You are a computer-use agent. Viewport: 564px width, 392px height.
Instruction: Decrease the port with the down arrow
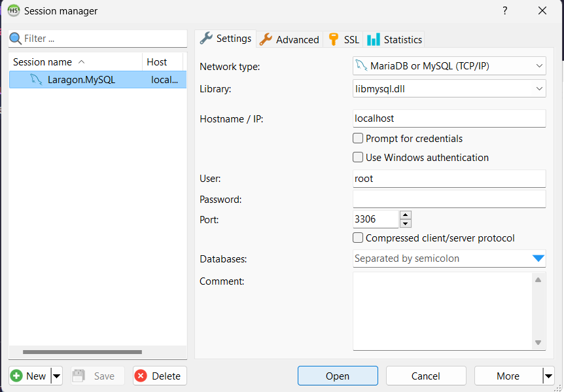coord(406,223)
